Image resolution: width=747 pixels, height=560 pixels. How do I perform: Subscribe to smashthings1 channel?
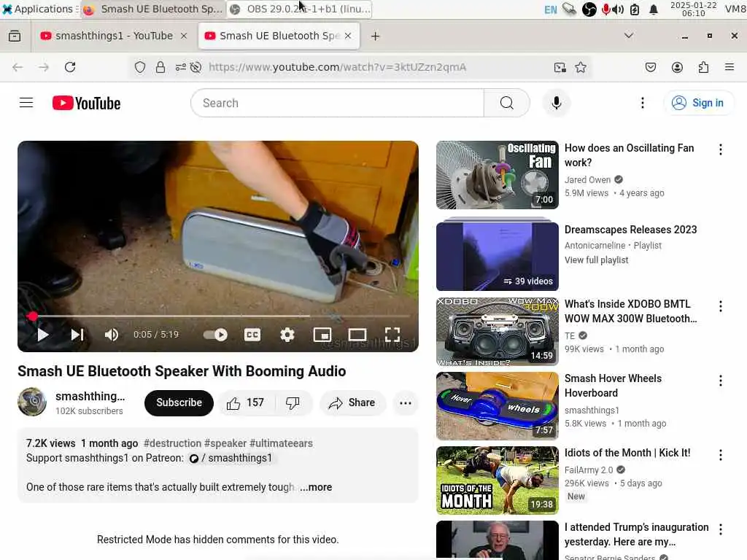pyautogui.click(x=179, y=402)
